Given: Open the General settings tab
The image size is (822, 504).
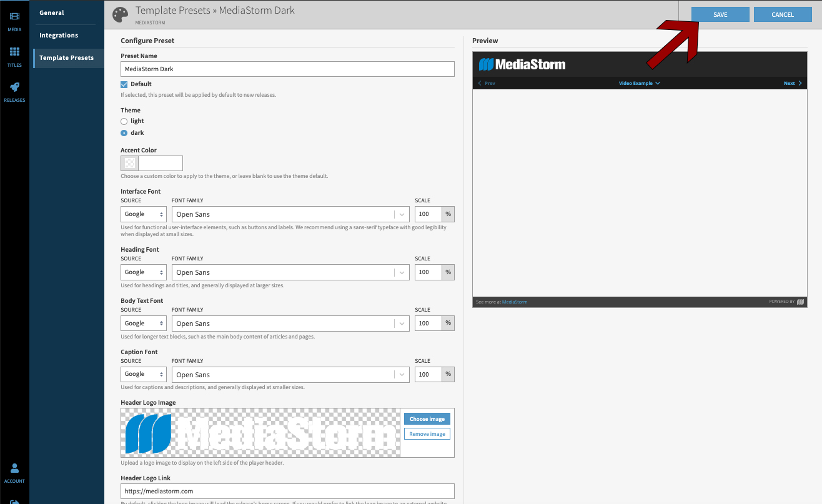Looking at the screenshot, I should click(x=52, y=12).
